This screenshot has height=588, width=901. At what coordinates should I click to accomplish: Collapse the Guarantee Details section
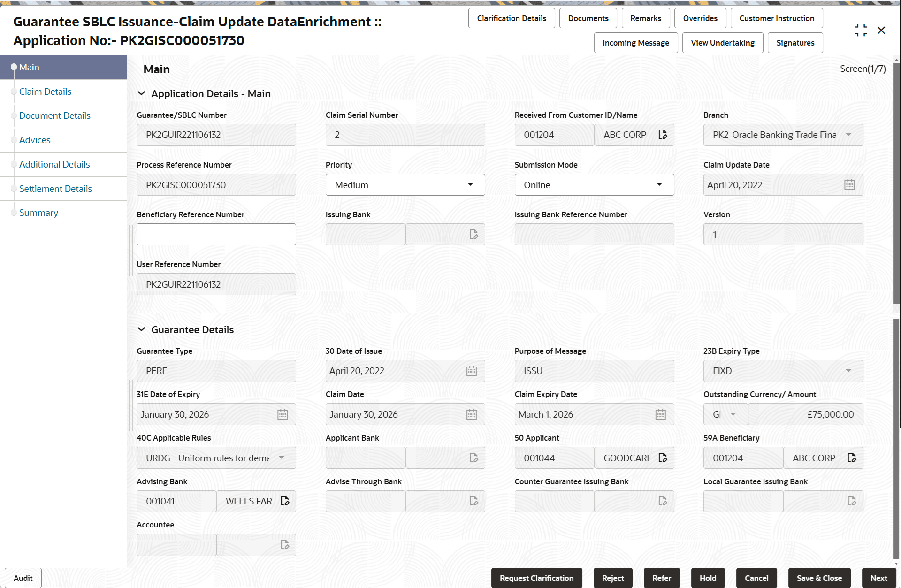[x=141, y=330]
